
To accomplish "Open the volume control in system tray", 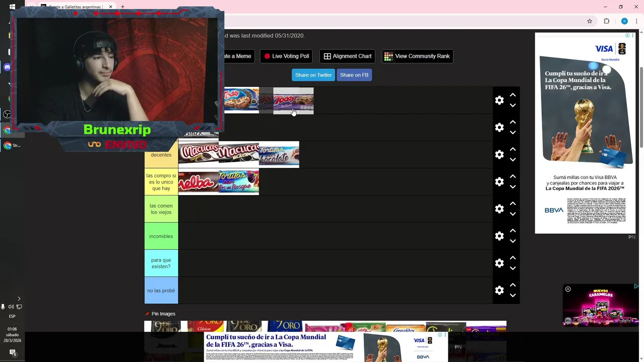I will [x=11, y=307].
